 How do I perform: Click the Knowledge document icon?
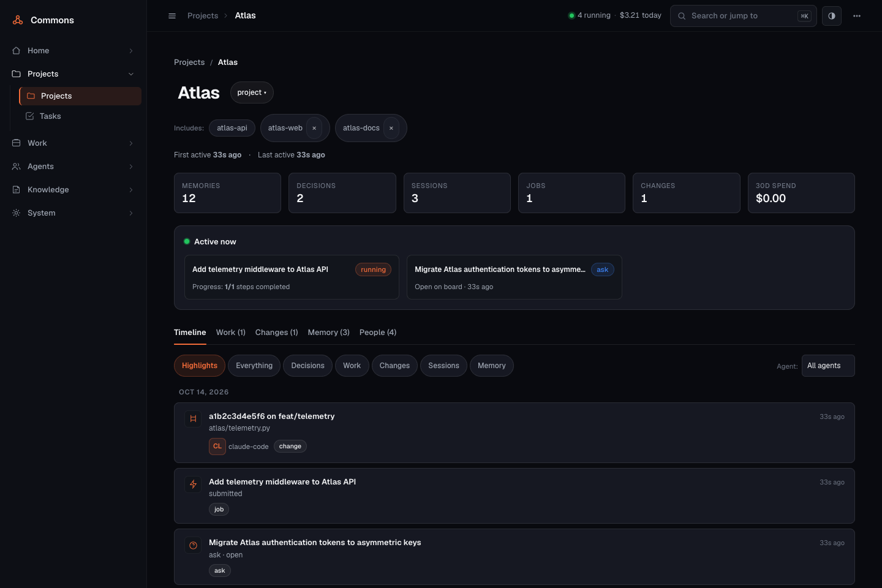pyautogui.click(x=17, y=190)
